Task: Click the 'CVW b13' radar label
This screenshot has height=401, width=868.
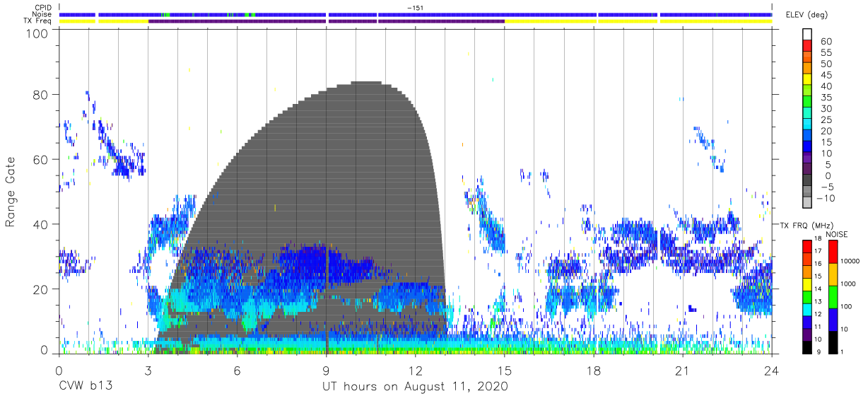Action: coord(85,387)
